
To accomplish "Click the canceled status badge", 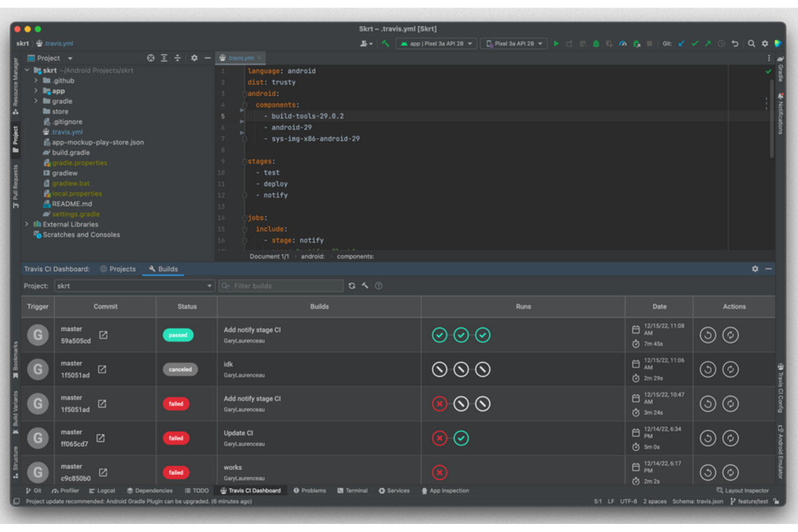I will click(180, 370).
